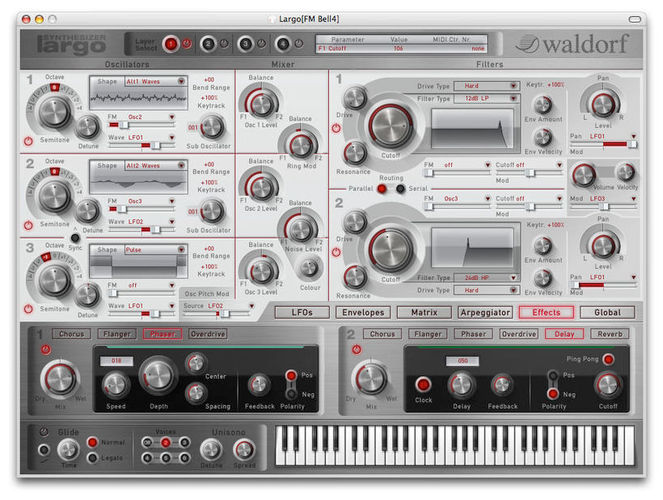This screenshot has height=500, width=663.
Task: Select Overdrive for effect 1
Action: pyautogui.click(x=208, y=334)
